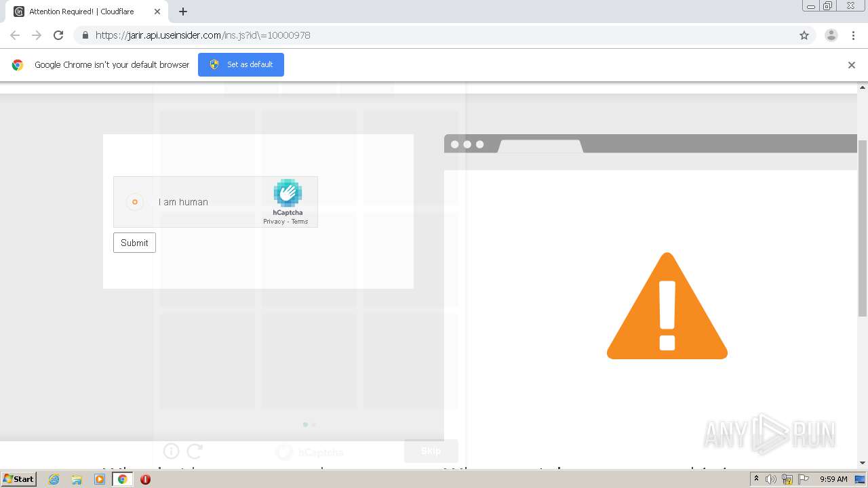Screen dimensions: 868x488
Task: Click the red stop-sign taskbar icon
Action: pyautogui.click(x=145, y=479)
